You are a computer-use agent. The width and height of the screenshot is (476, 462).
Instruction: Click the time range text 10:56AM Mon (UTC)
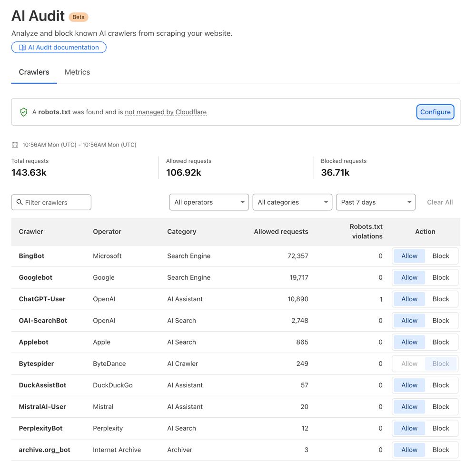pyautogui.click(x=79, y=145)
